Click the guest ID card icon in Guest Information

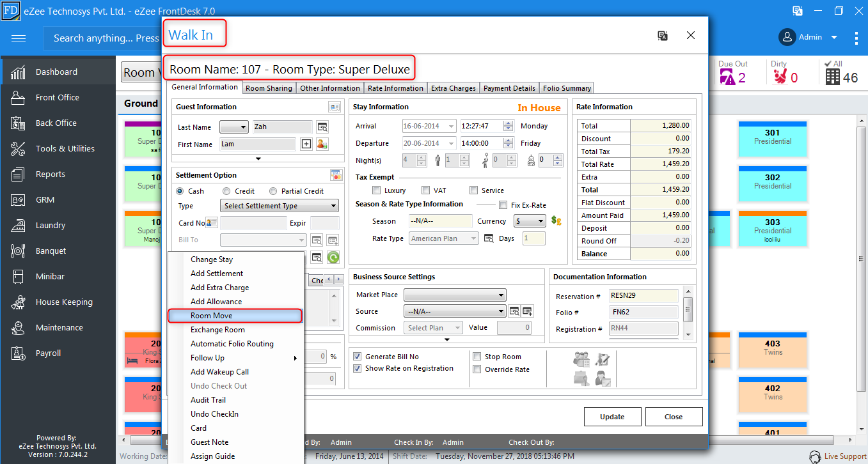tap(335, 107)
